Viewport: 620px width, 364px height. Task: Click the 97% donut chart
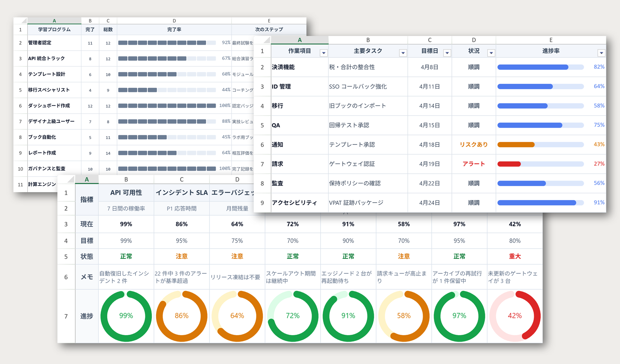(x=459, y=316)
